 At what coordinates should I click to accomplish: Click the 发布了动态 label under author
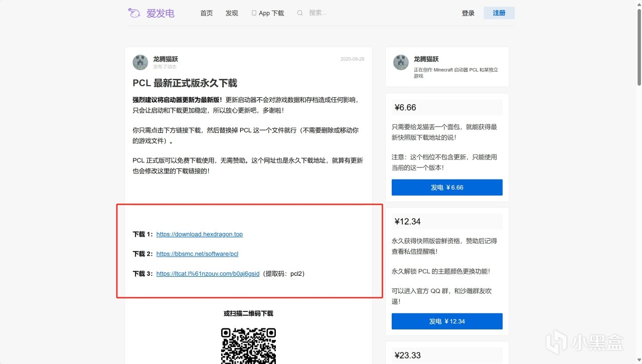click(x=165, y=67)
